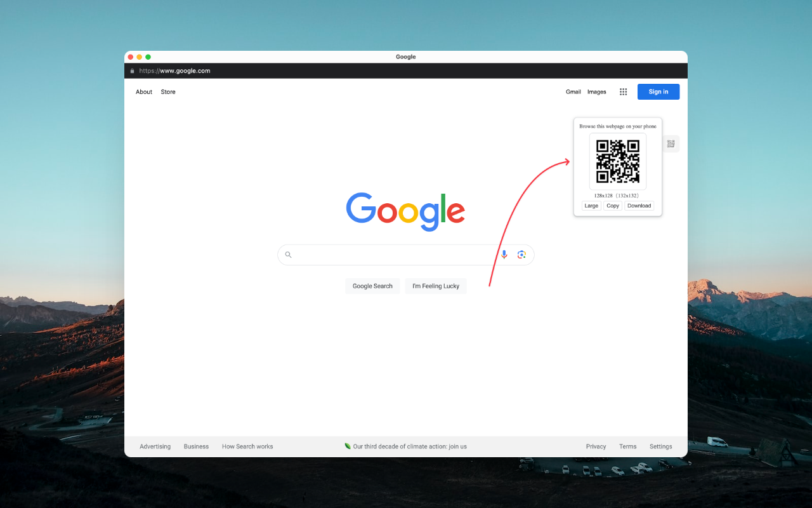Screen dimensions: 812x508
Task: Click I'm Feeling Lucky button
Action: click(436, 286)
